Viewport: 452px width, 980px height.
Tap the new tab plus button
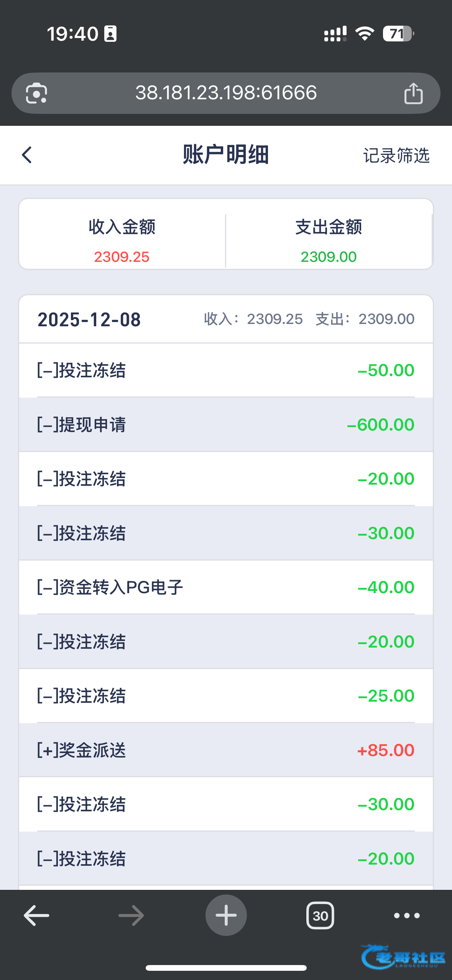click(x=226, y=915)
